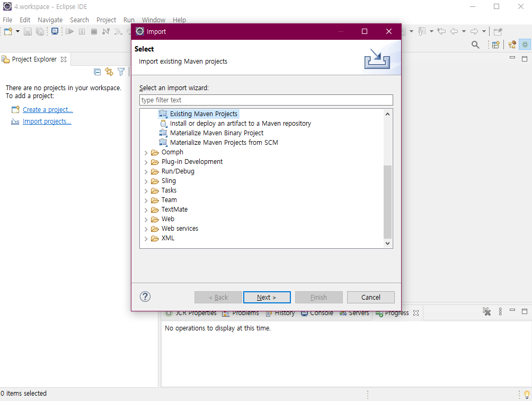This screenshot has height=401, width=532.
Task: Open the File menu
Action: (7, 20)
